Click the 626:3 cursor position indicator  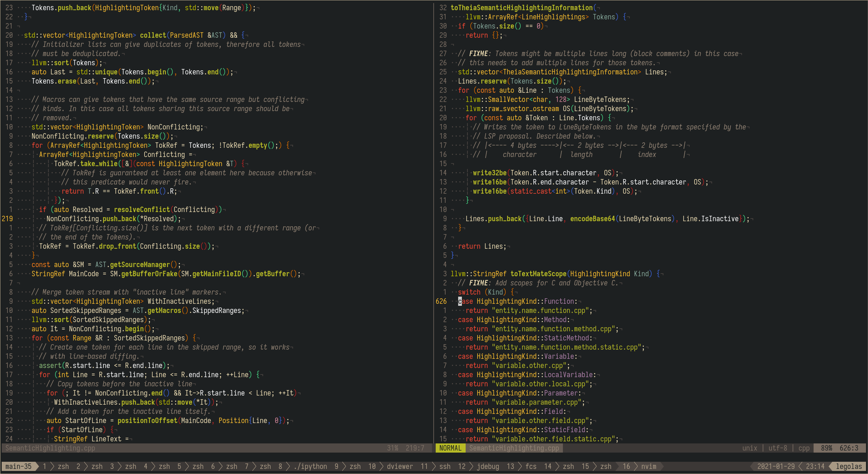[849, 448]
